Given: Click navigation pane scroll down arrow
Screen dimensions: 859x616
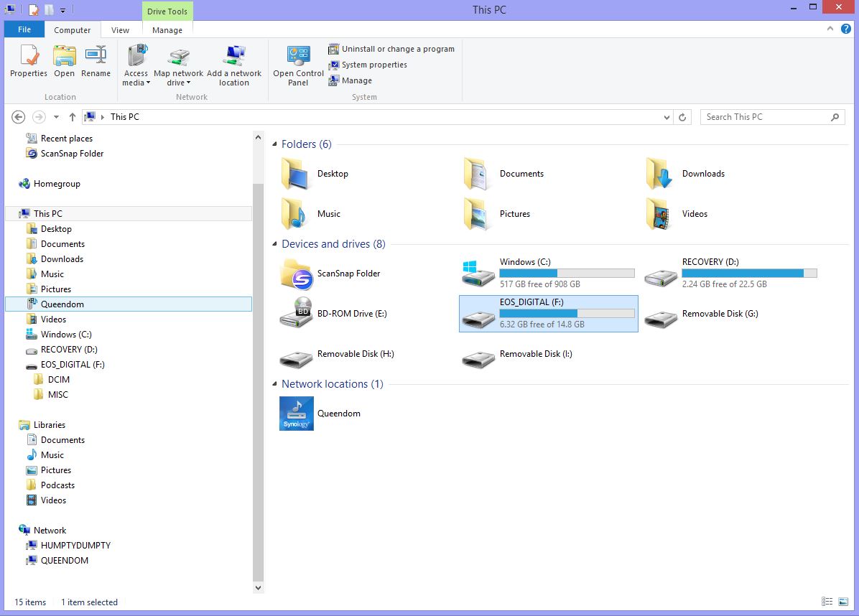Looking at the screenshot, I should tap(258, 587).
